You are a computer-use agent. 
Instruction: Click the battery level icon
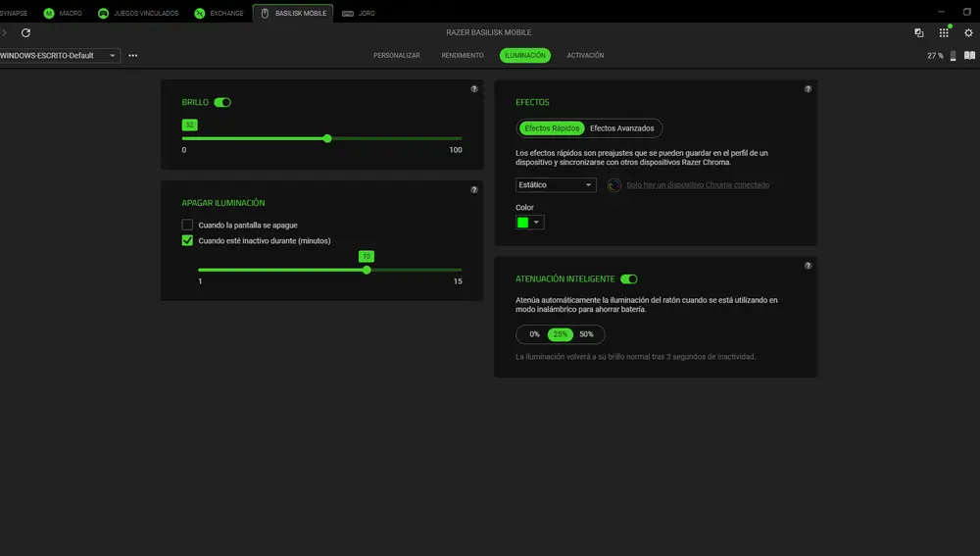(x=953, y=56)
